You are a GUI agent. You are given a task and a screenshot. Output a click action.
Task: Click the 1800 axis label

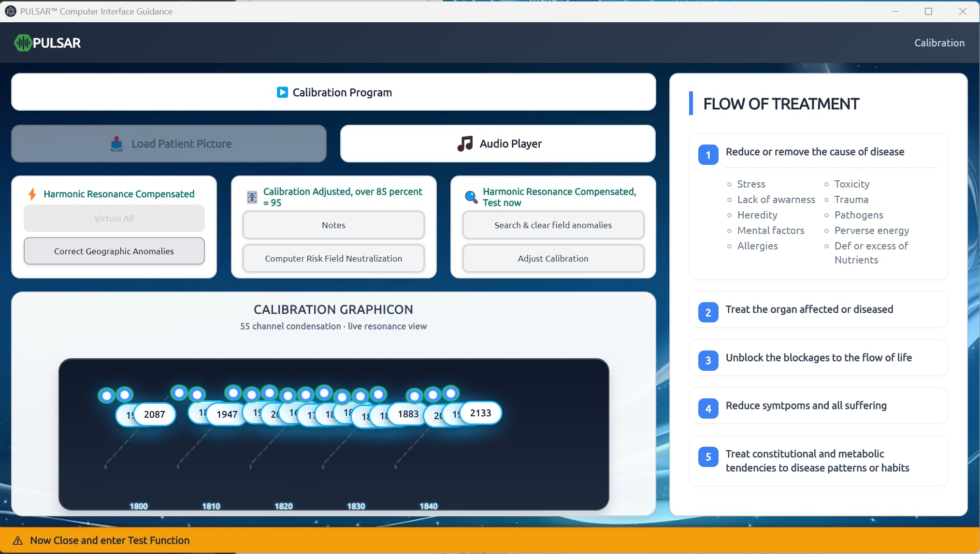tap(139, 506)
